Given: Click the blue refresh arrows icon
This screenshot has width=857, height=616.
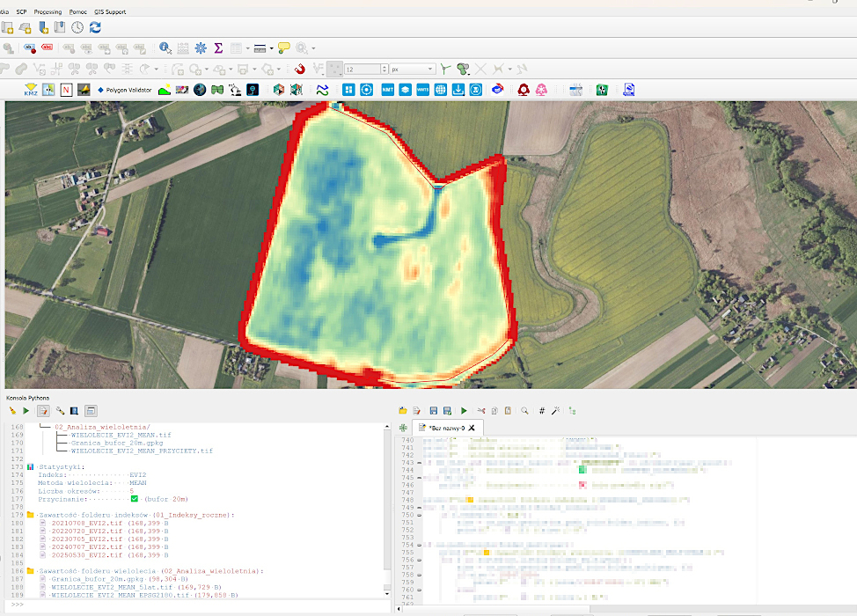Looking at the screenshot, I should 95,26.
